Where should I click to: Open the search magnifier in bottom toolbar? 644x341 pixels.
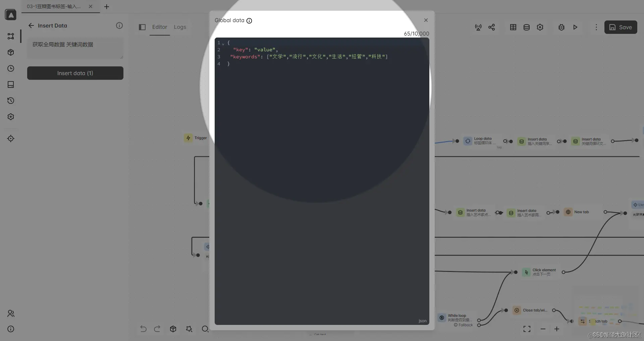point(205,329)
